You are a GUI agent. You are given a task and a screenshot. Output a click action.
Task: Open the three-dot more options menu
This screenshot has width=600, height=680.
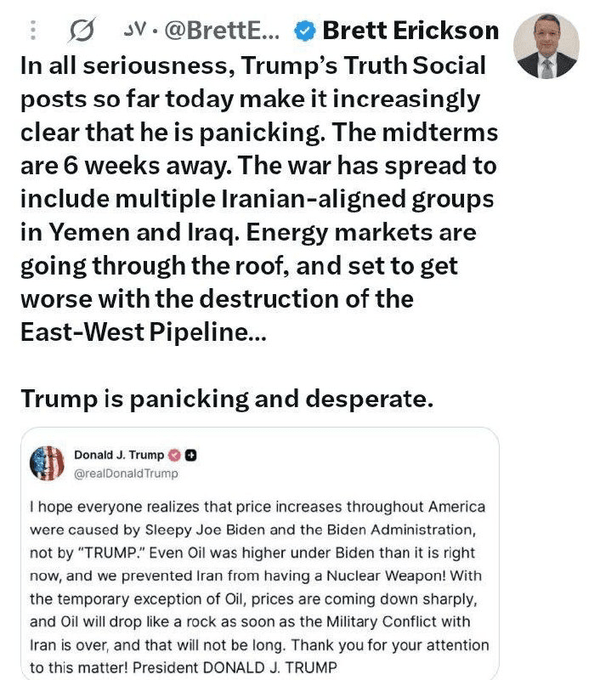(x=33, y=30)
